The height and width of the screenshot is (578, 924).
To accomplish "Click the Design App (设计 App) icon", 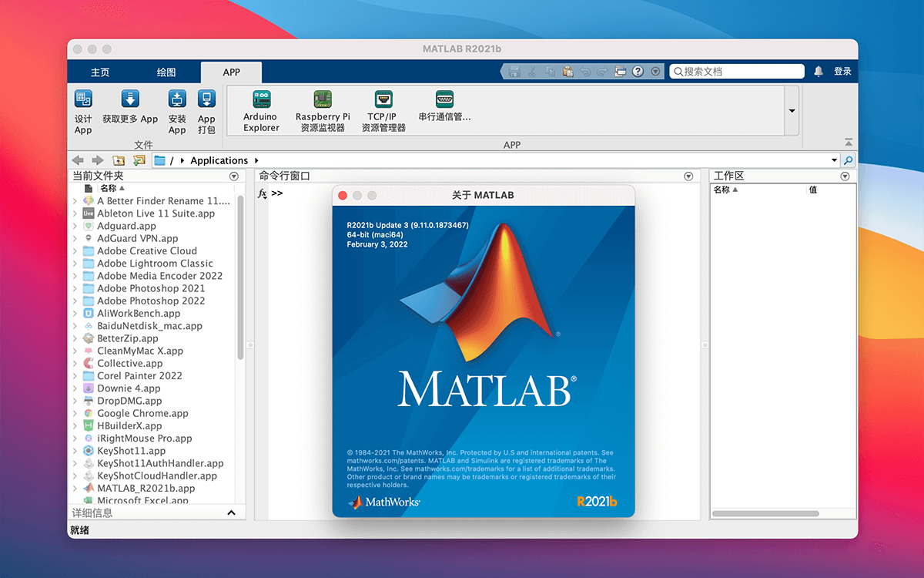I will coord(83,99).
